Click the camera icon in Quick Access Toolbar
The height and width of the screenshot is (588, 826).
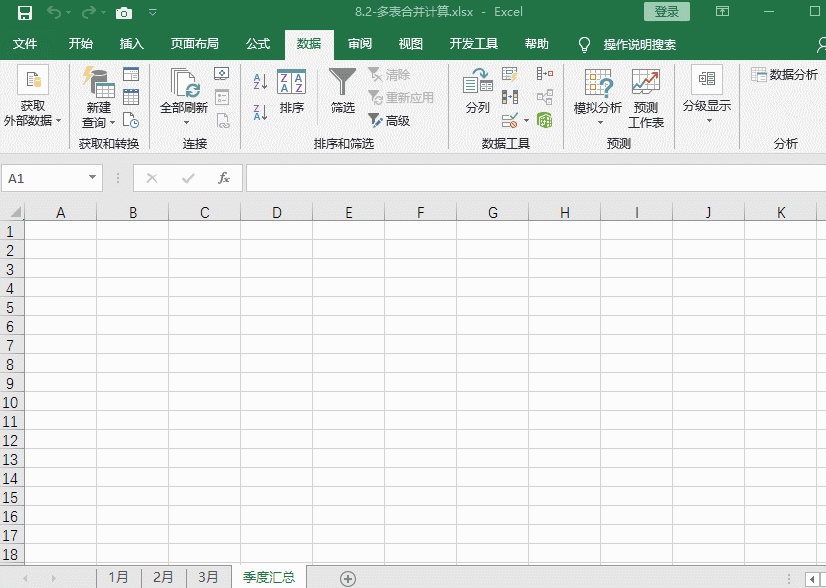[x=123, y=11]
